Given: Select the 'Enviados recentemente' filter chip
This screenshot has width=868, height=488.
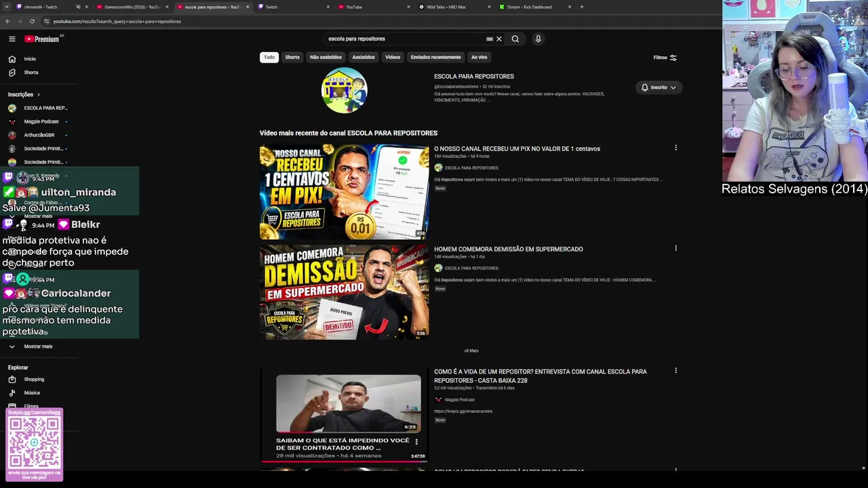Looking at the screenshot, I should pos(435,58).
